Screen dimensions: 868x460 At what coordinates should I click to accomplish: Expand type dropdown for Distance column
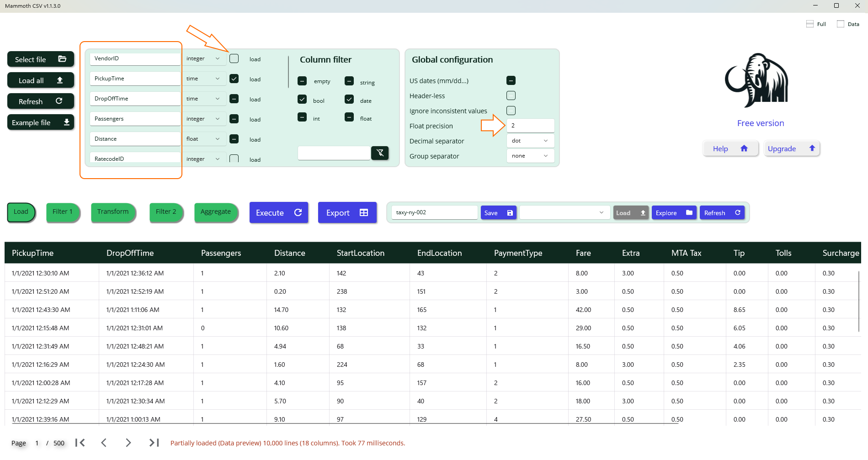tap(203, 139)
